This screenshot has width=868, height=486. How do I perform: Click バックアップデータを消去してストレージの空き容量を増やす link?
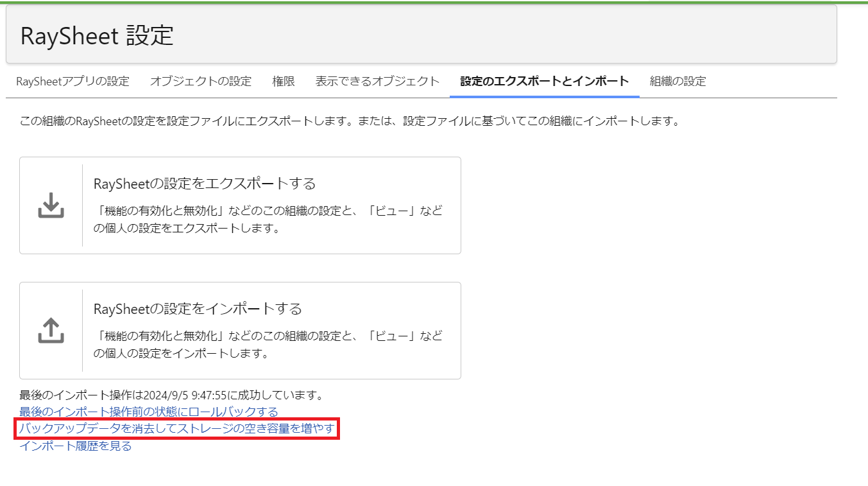tap(177, 429)
